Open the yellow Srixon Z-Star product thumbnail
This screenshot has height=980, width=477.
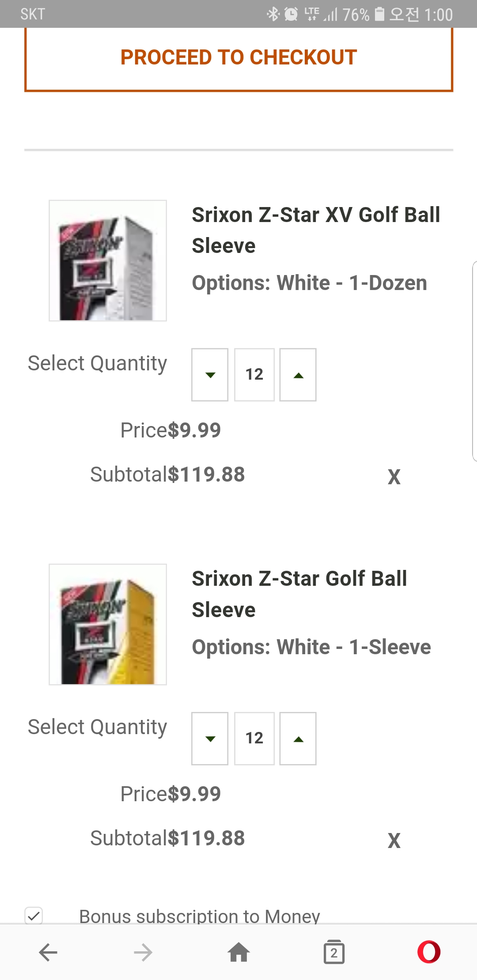pos(108,624)
